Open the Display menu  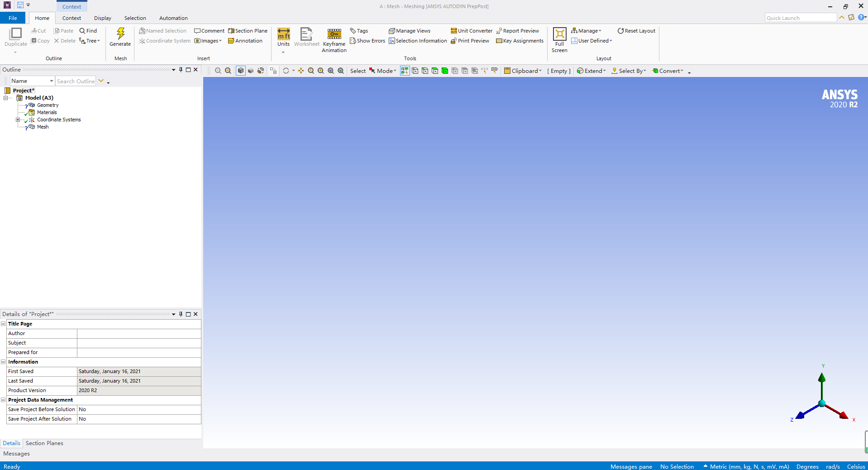coord(102,18)
